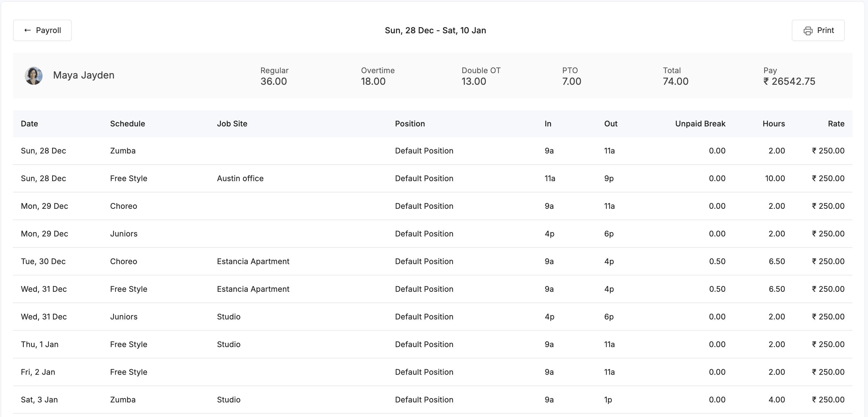Click the pay period date range heading
The height and width of the screenshot is (417, 868).
(x=435, y=30)
